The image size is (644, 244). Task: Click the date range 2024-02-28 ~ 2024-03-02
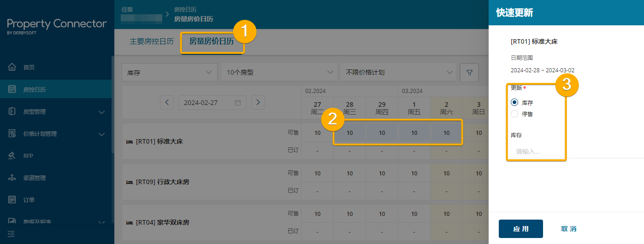coord(543,70)
